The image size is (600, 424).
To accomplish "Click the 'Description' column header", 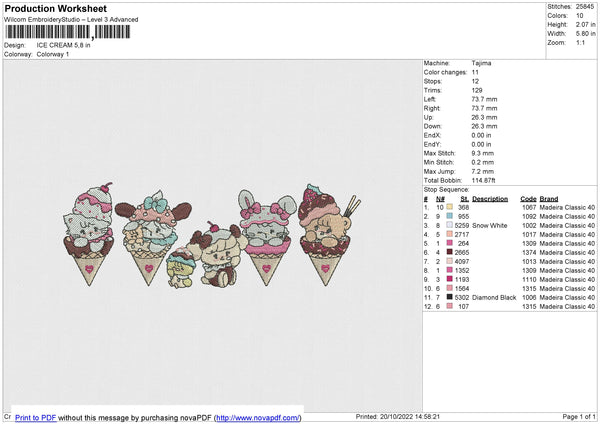I will click(490, 199).
